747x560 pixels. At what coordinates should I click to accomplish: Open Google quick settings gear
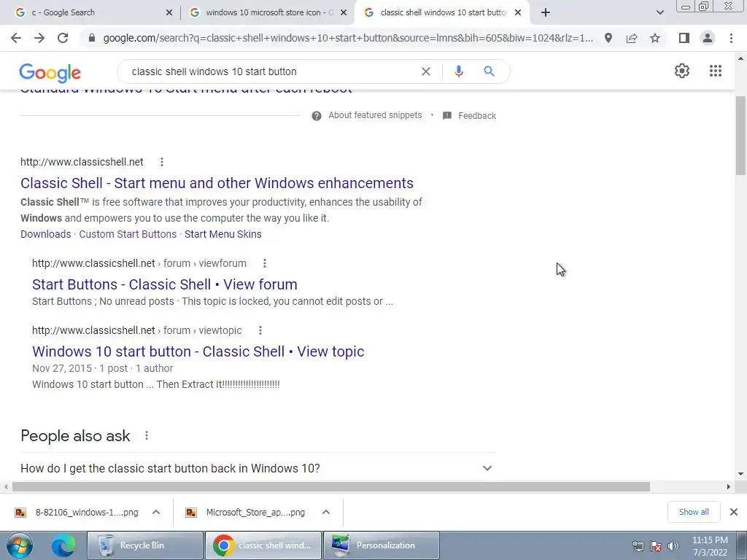pyautogui.click(x=682, y=71)
